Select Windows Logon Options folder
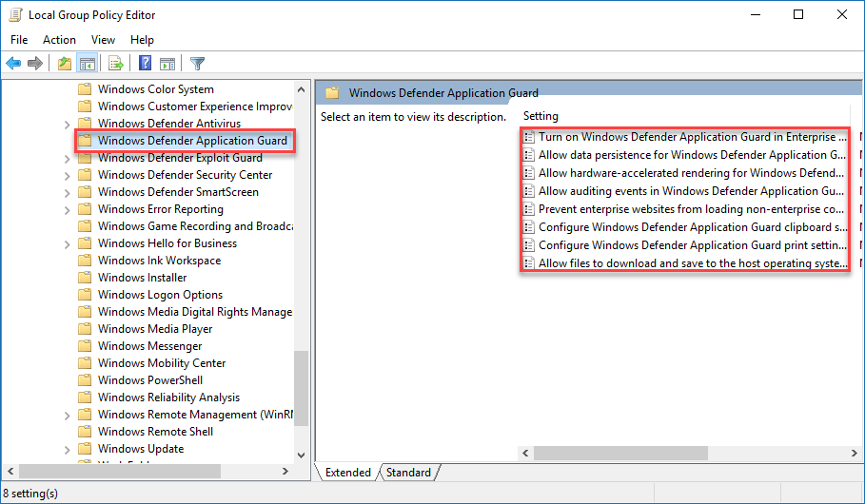 (x=160, y=295)
